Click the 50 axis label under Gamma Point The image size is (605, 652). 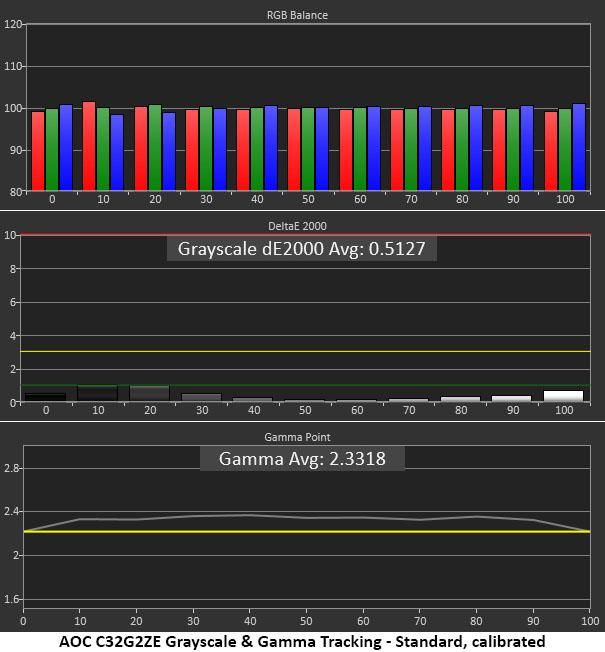coord(306,621)
